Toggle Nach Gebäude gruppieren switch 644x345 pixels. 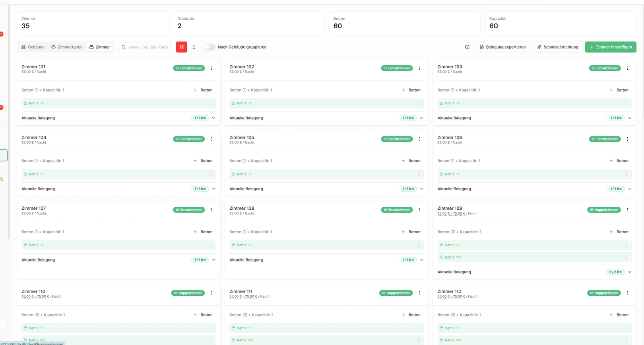click(x=209, y=47)
